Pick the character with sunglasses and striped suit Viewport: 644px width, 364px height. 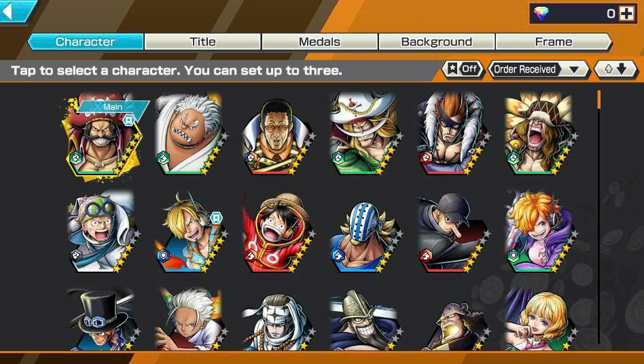278,136
